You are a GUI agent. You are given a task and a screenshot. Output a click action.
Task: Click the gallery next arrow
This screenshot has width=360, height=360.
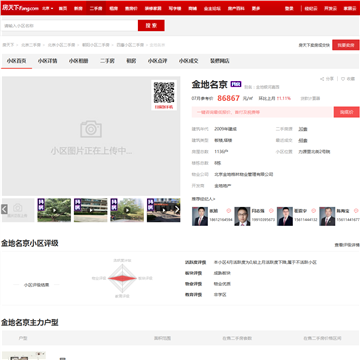pos(177,209)
